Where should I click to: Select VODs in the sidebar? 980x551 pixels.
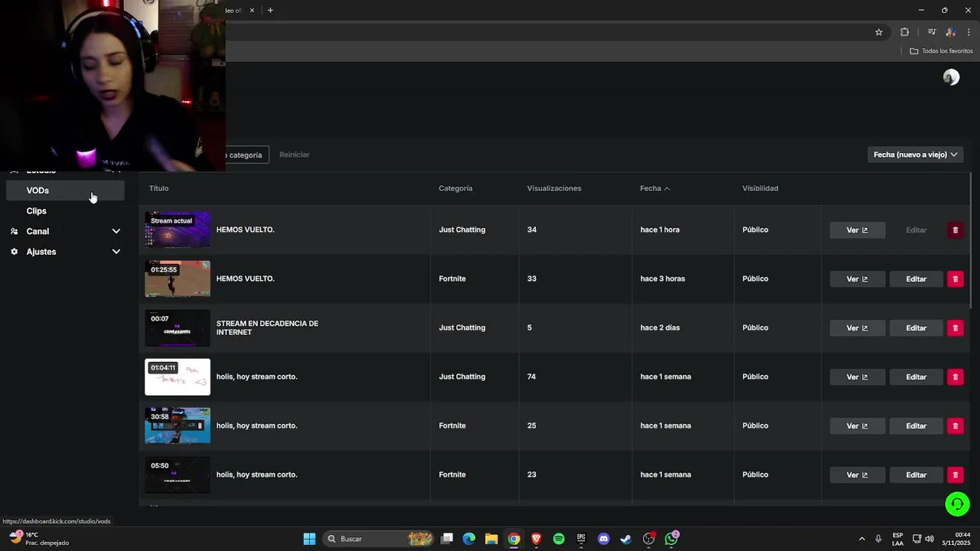(65, 191)
